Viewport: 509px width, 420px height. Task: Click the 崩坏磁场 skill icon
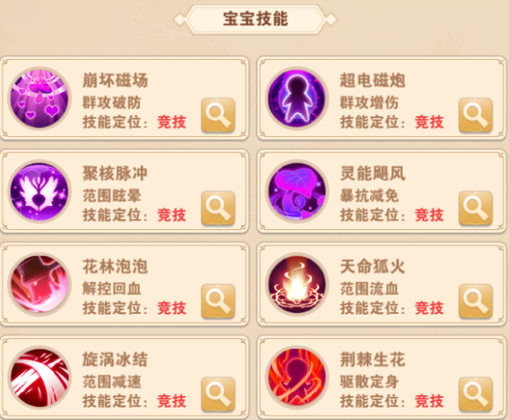39,98
